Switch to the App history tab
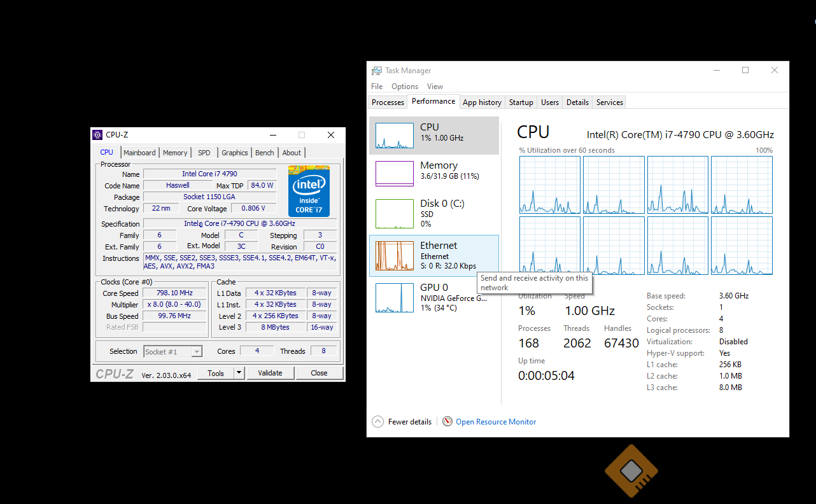This screenshot has width=816, height=504. pyautogui.click(x=482, y=102)
